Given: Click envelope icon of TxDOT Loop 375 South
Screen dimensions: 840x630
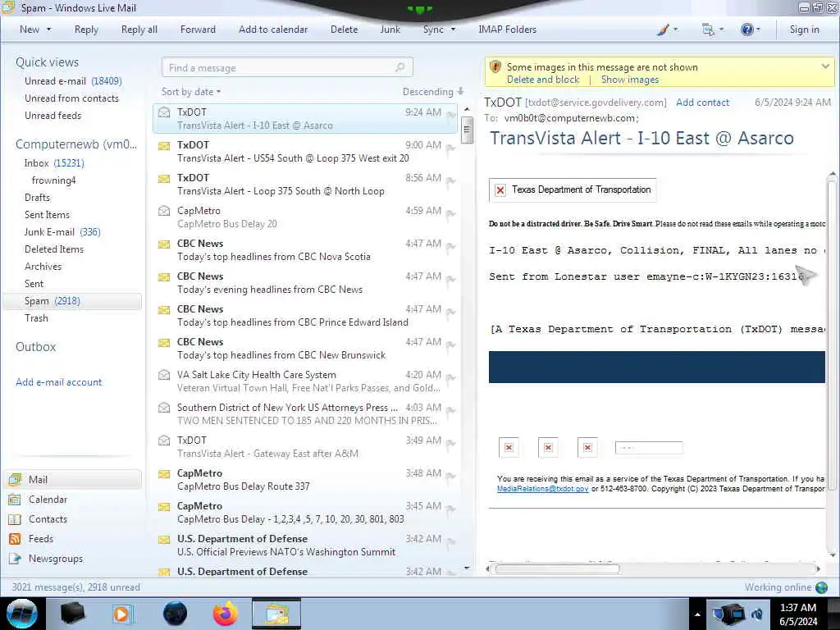Looking at the screenshot, I should click(x=164, y=178).
